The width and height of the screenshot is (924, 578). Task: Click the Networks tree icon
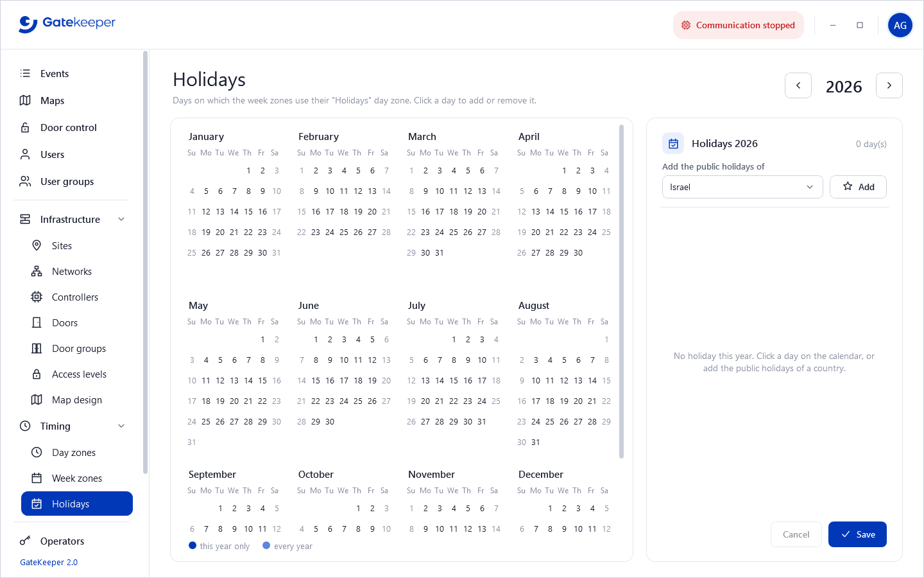pos(37,271)
